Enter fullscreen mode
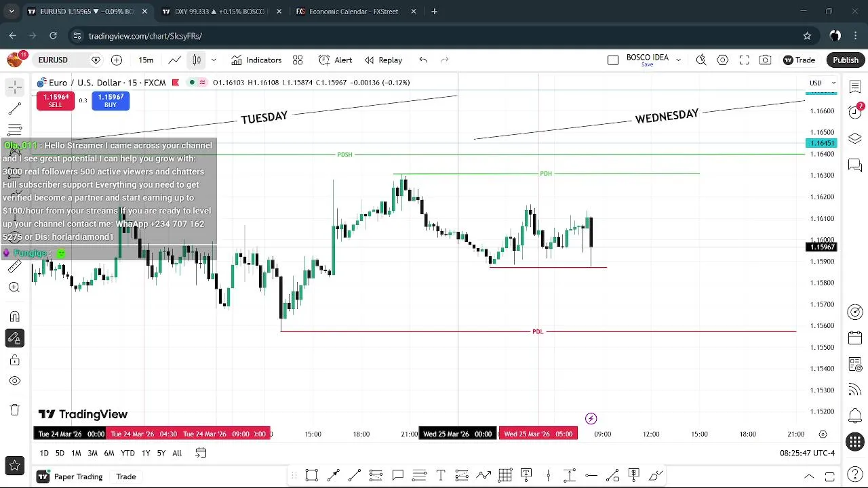The image size is (868, 488). 744,60
